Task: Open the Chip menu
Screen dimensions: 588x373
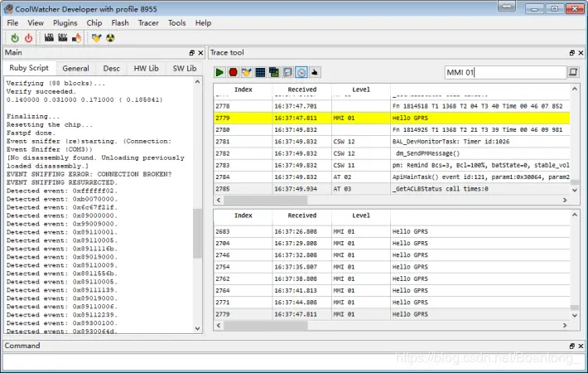Action: pyautogui.click(x=94, y=23)
